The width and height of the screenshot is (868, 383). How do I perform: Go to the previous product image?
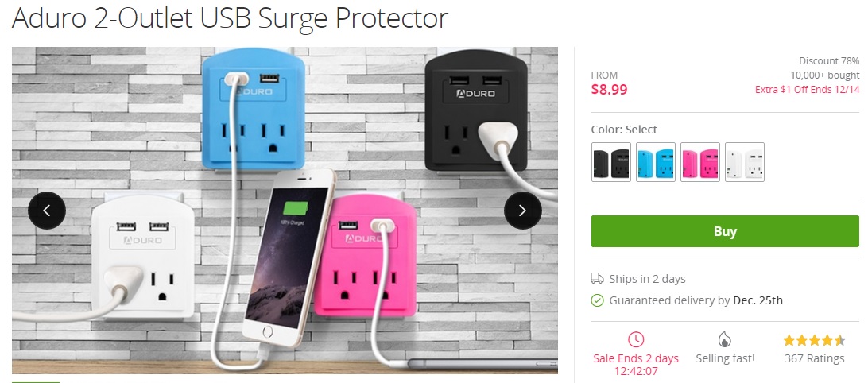[x=47, y=211]
